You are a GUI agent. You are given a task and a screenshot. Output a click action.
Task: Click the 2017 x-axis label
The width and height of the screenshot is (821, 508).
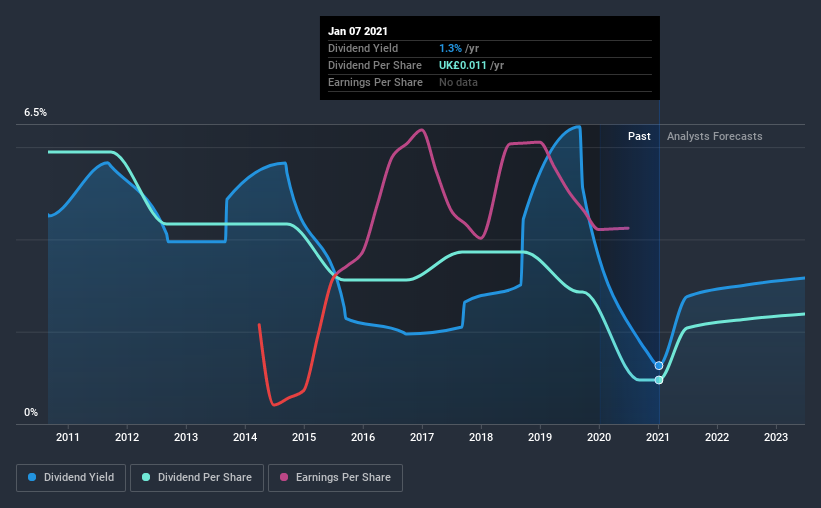click(x=422, y=437)
